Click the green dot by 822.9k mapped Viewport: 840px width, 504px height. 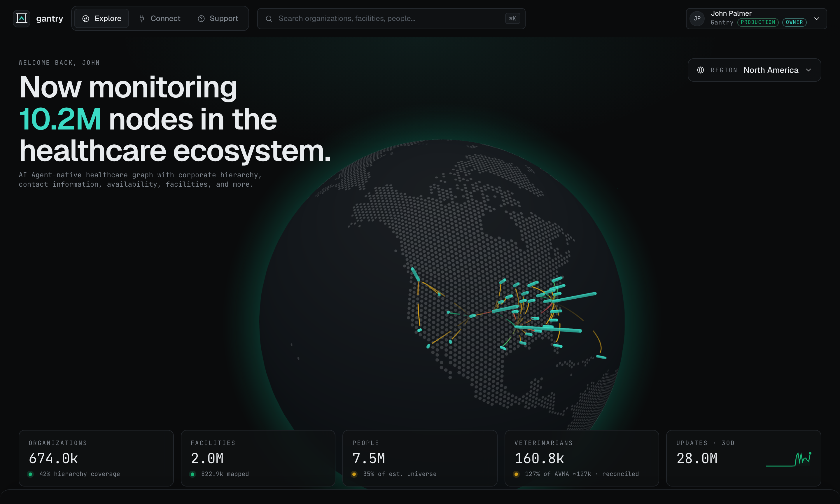(x=192, y=474)
